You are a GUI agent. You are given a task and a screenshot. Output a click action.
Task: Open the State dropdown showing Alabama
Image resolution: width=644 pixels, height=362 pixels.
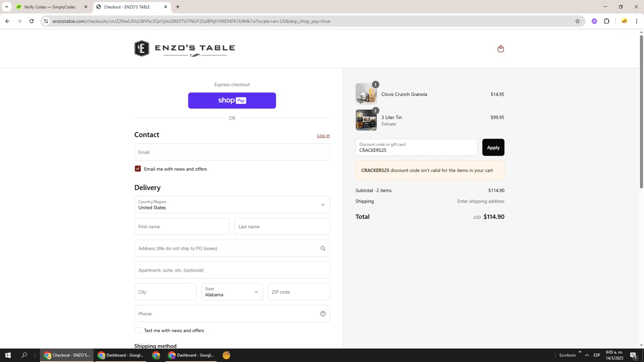coord(232,292)
